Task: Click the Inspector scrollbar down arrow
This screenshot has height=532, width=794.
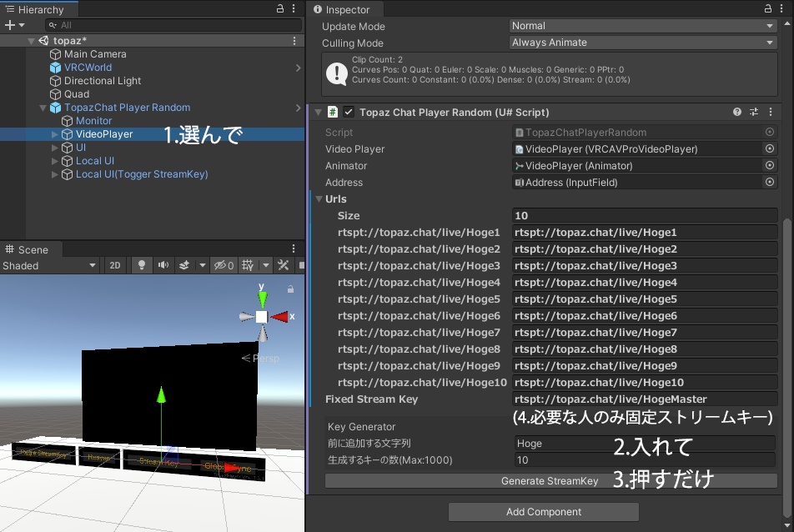Action: point(786,526)
